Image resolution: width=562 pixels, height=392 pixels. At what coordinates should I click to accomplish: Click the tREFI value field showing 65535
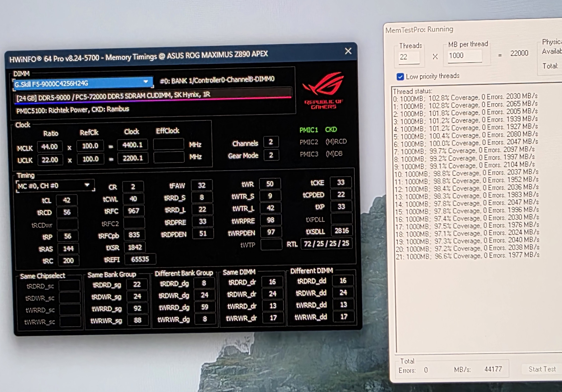140,259
